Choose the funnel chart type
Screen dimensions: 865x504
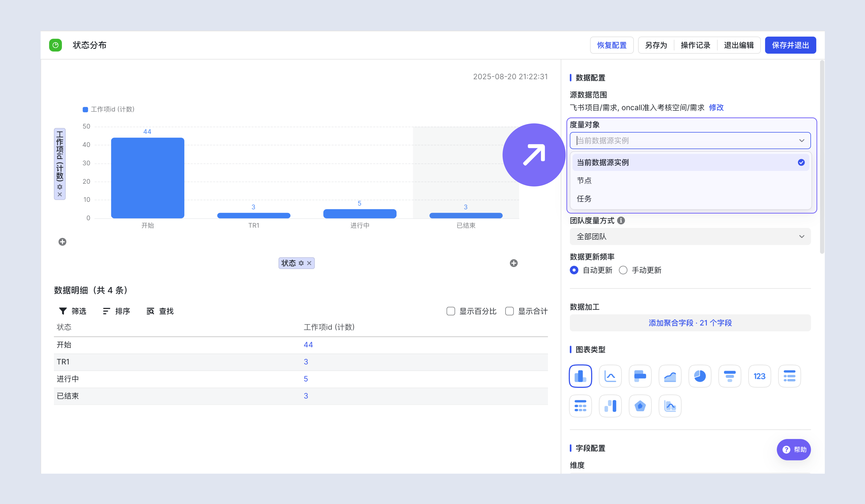pyautogui.click(x=730, y=376)
